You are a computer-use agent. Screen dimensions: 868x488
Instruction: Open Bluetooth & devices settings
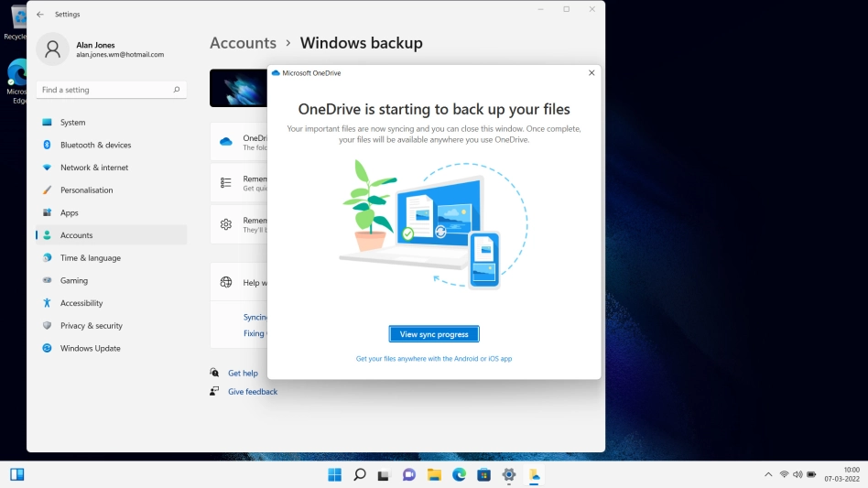95,145
